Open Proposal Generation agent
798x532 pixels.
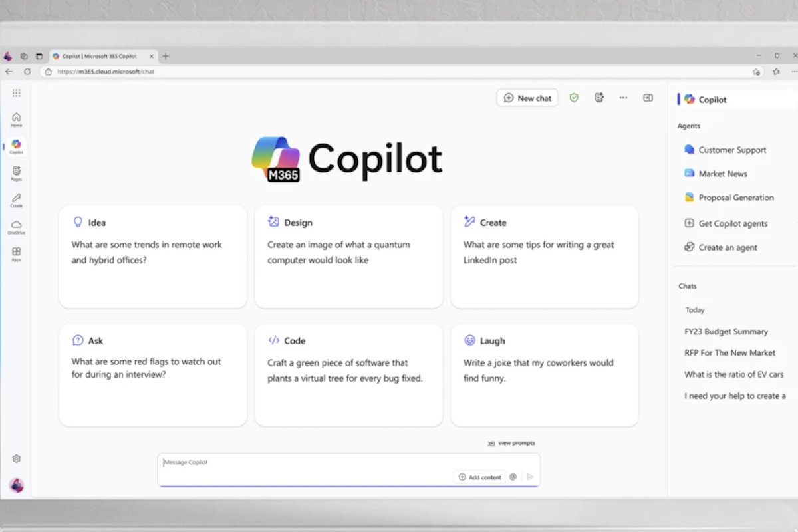pos(729,198)
